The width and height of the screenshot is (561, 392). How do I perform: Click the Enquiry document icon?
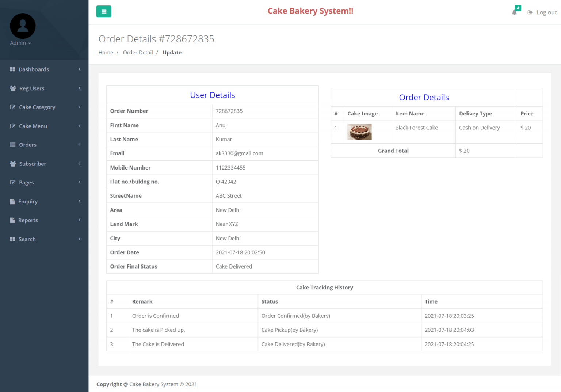coord(12,201)
